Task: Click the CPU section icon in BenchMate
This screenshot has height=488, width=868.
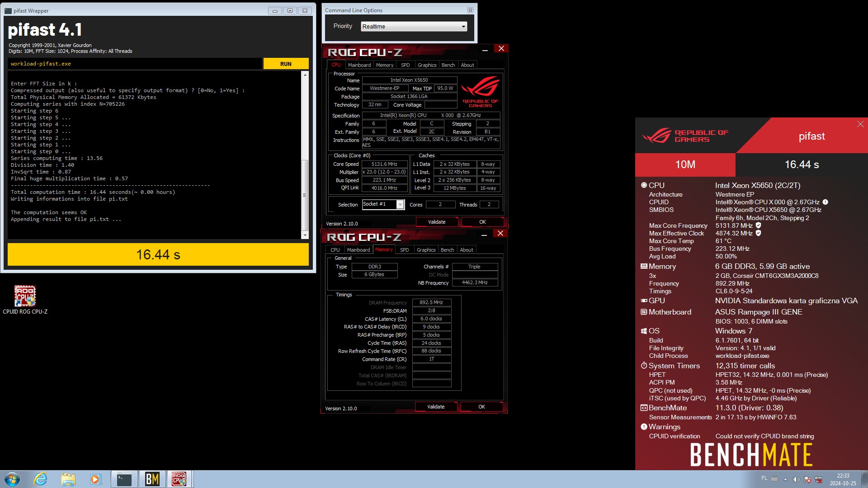Action: pos(644,185)
